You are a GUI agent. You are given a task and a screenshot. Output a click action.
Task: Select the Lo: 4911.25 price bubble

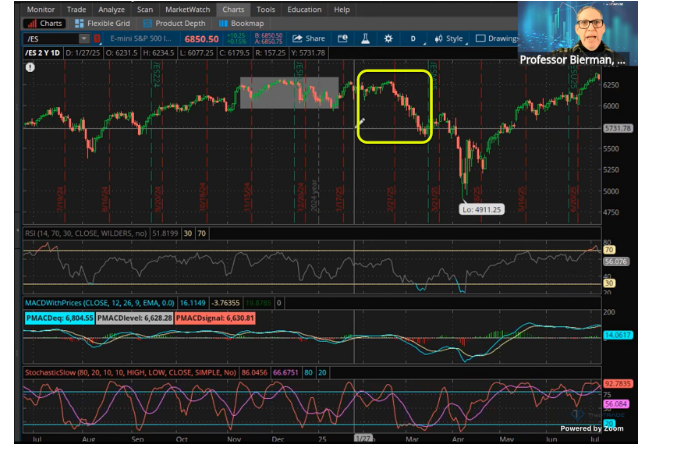pyautogui.click(x=481, y=209)
